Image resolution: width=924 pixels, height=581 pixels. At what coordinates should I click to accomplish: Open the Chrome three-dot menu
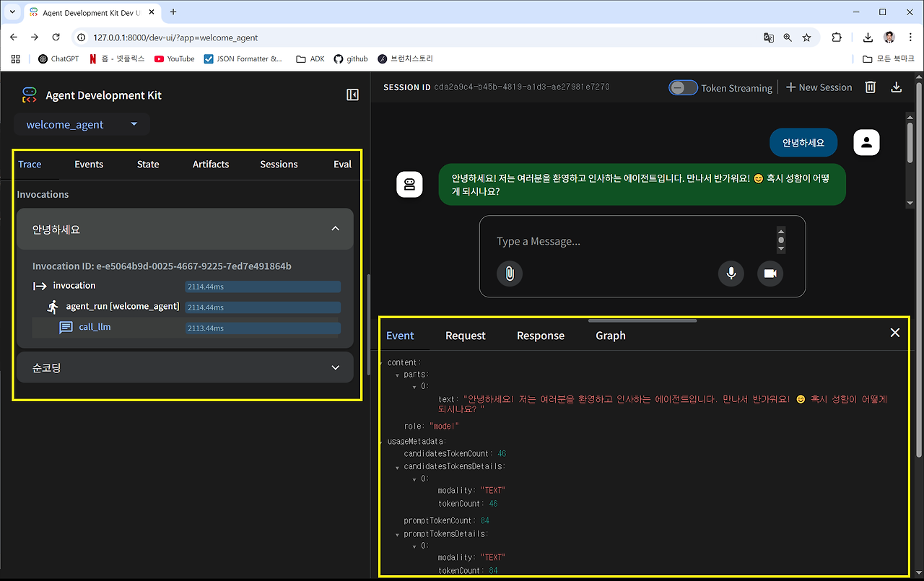point(910,38)
